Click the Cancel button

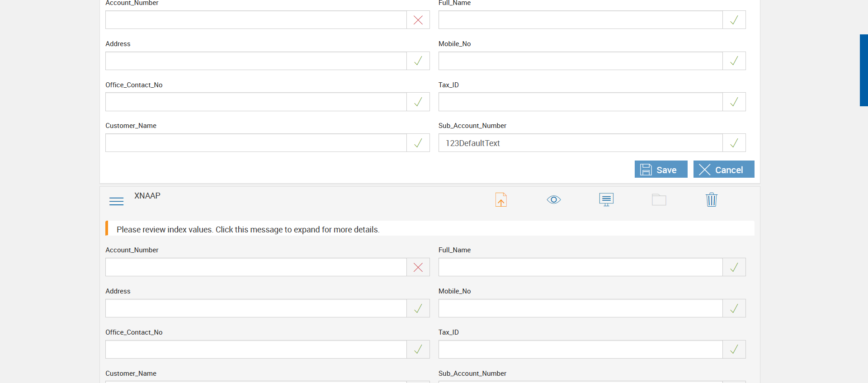pyautogui.click(x=724, y=169)
